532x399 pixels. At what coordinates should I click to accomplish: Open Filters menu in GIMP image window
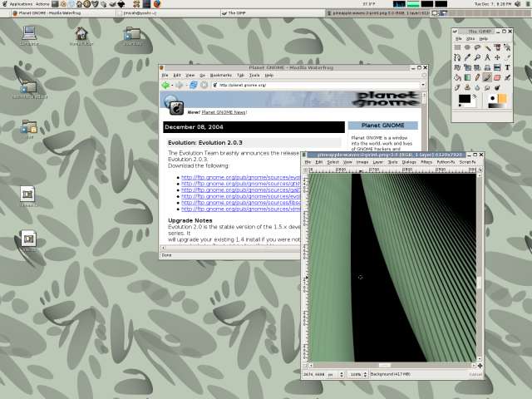(426, 162)
